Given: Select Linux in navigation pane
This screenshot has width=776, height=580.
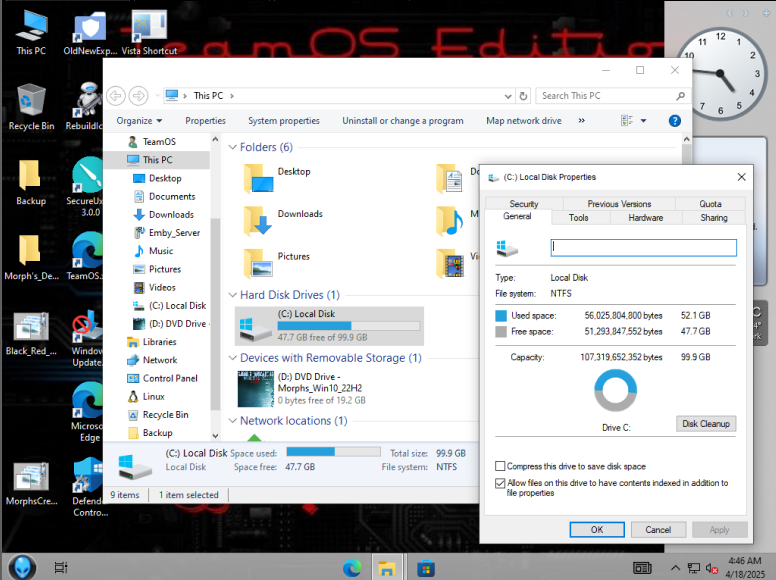Looking at the screenshot, I should tap(146, 396).
